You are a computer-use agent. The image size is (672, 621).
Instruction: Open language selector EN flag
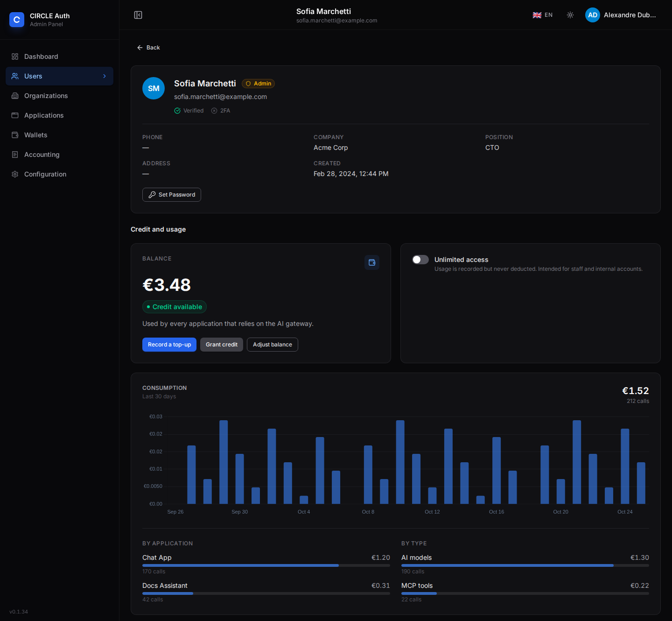[x=543, y=15]
